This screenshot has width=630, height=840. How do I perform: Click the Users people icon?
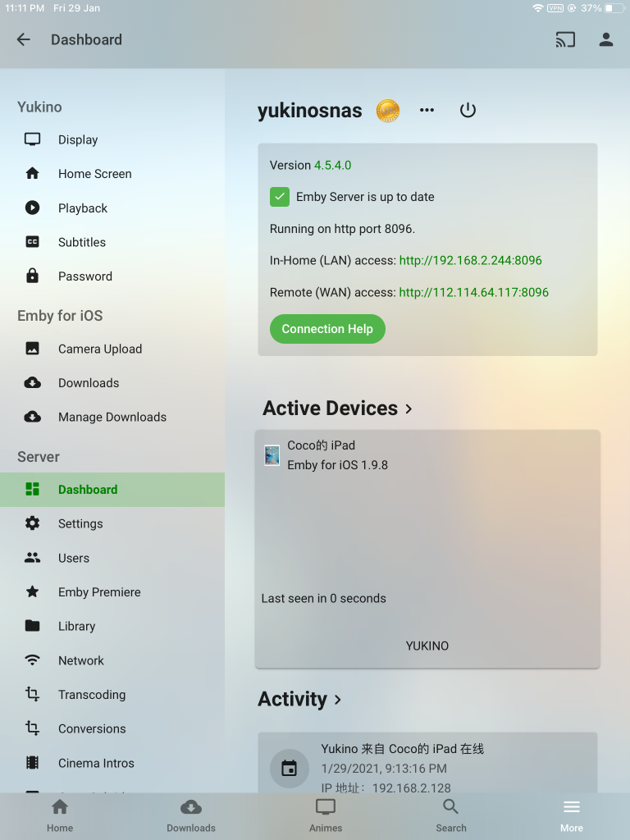pos(32,558)
